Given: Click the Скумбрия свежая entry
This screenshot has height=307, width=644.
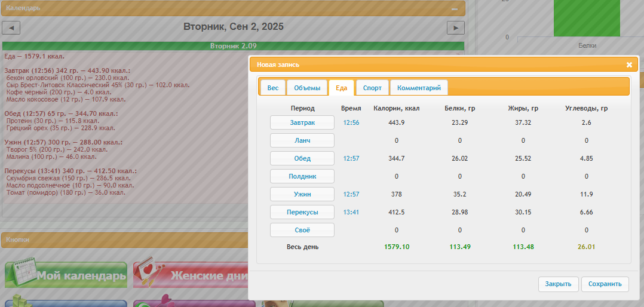Looking at the screenshot, I should click(69, 178).
